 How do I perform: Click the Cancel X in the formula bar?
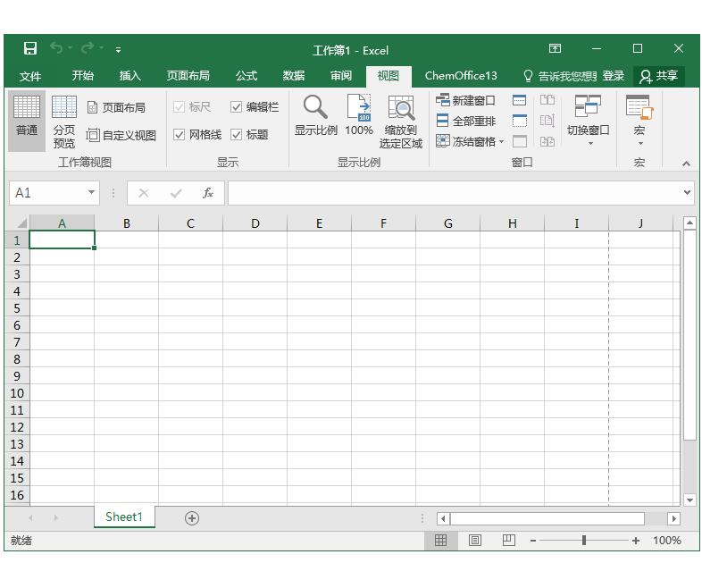[144, 193]
